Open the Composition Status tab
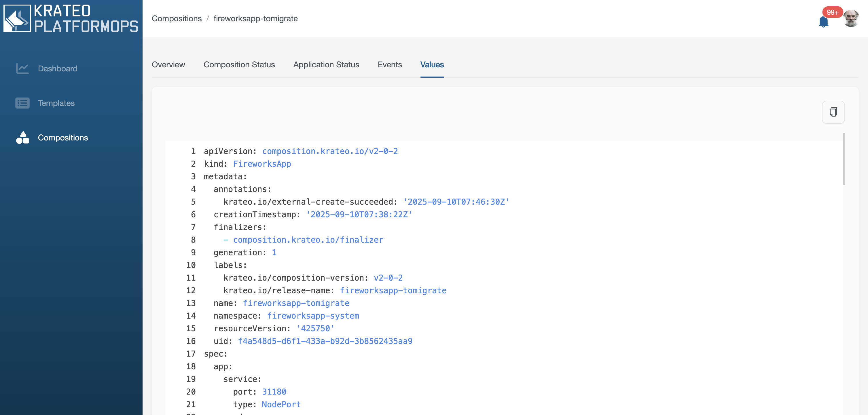The height and width of the screenshot is (415, 868). (239, 64)
